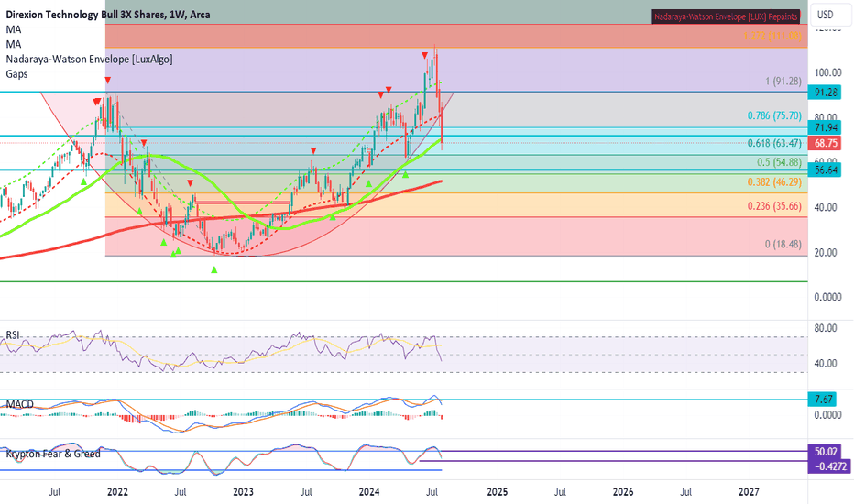
Task: Select the MA legend just above Nadaraya-Watson legend
Action: point(14,44)
